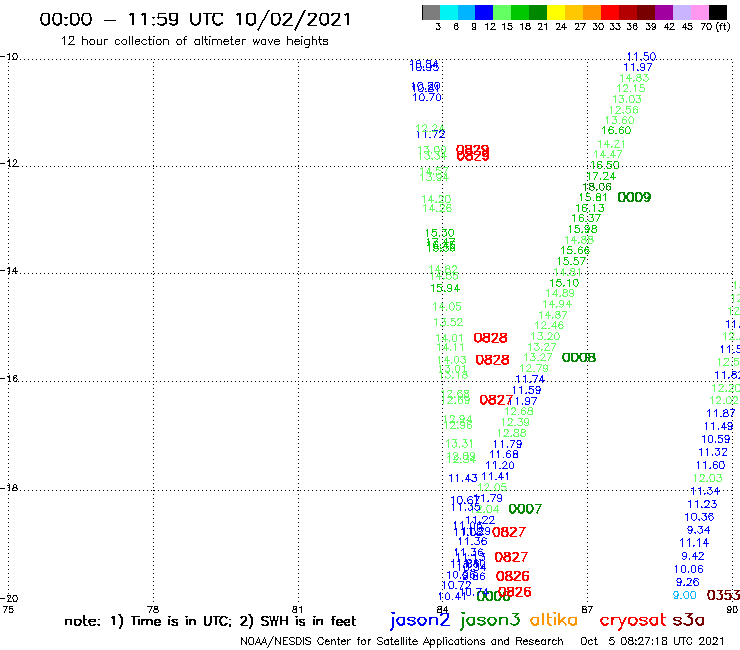Click the wave height value 13.03

627,99
